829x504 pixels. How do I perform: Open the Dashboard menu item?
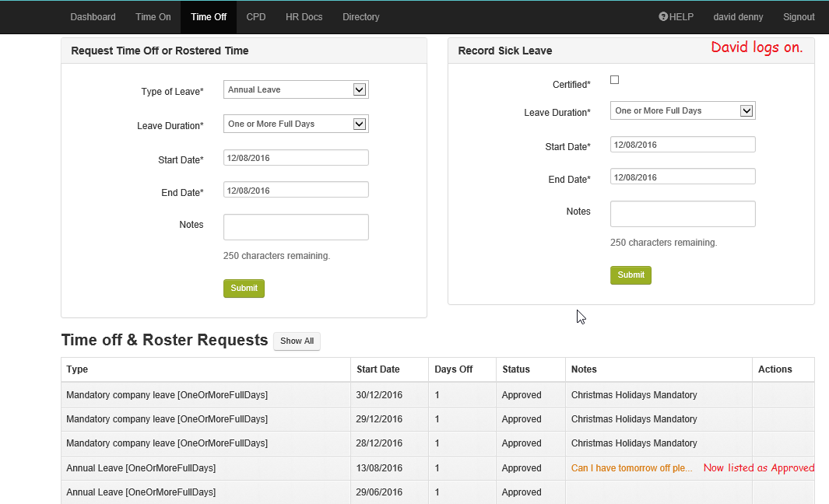point(93,17)
